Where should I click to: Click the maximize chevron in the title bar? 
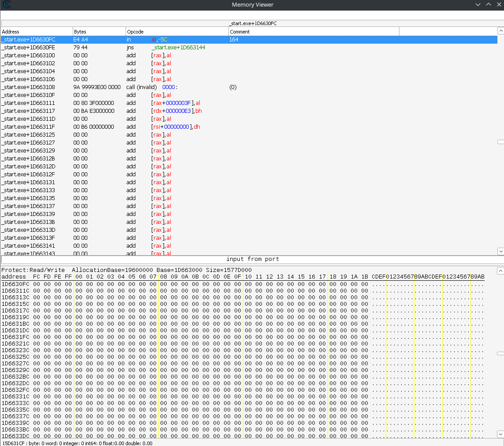click(x=489, y=4)
